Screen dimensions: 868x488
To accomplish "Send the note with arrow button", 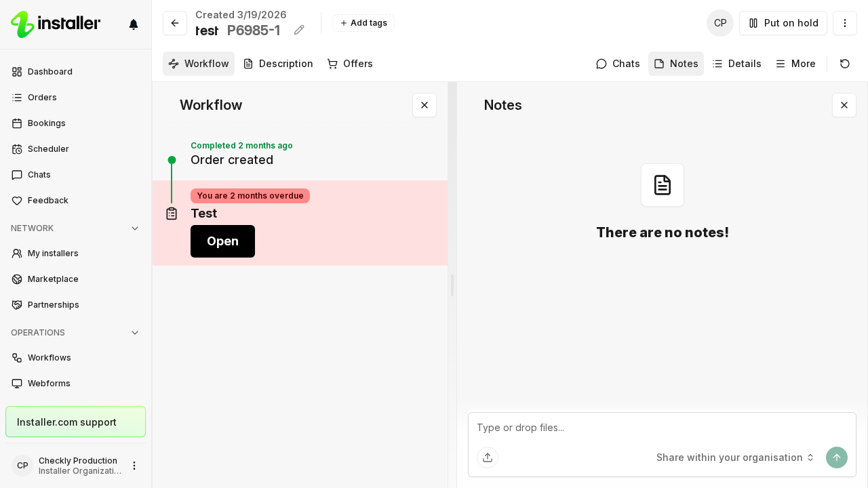I will pos(837,457).
